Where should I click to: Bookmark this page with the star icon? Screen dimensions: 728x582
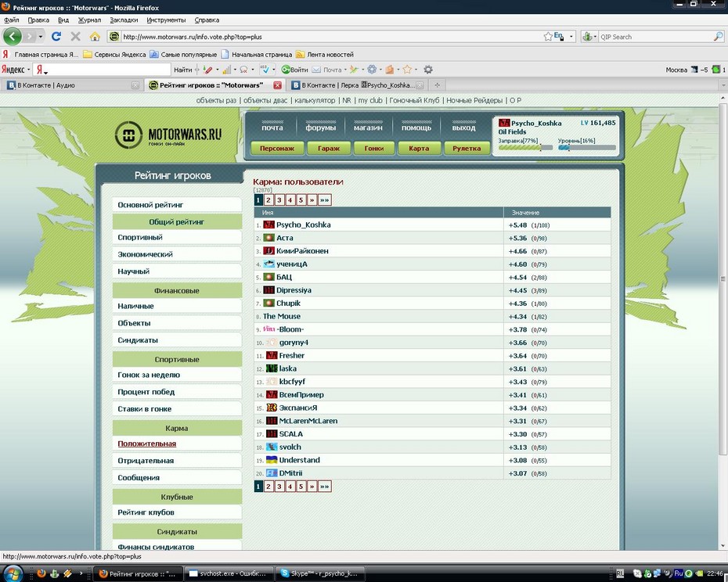[x=548, y=36]
